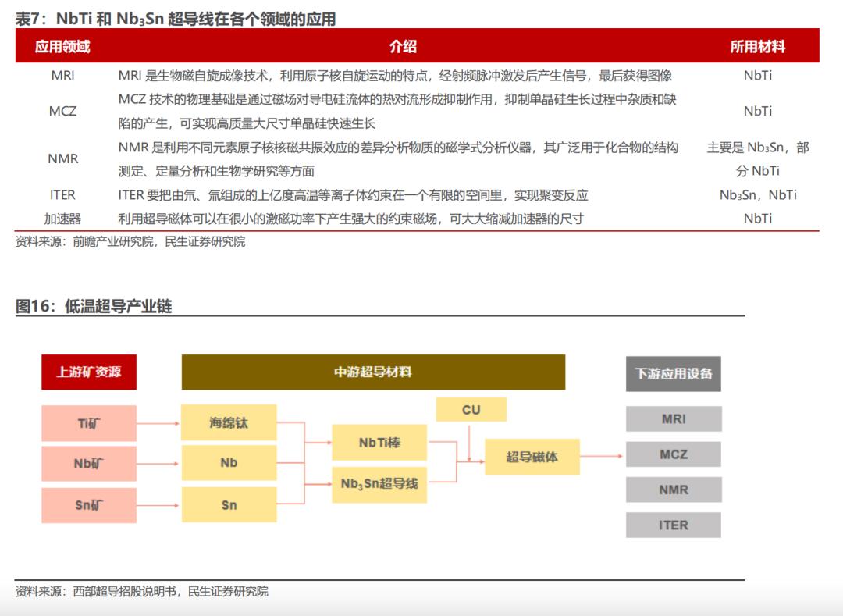
Task: Select the 'ITER' cell in the table's first column
Action: 63,195
